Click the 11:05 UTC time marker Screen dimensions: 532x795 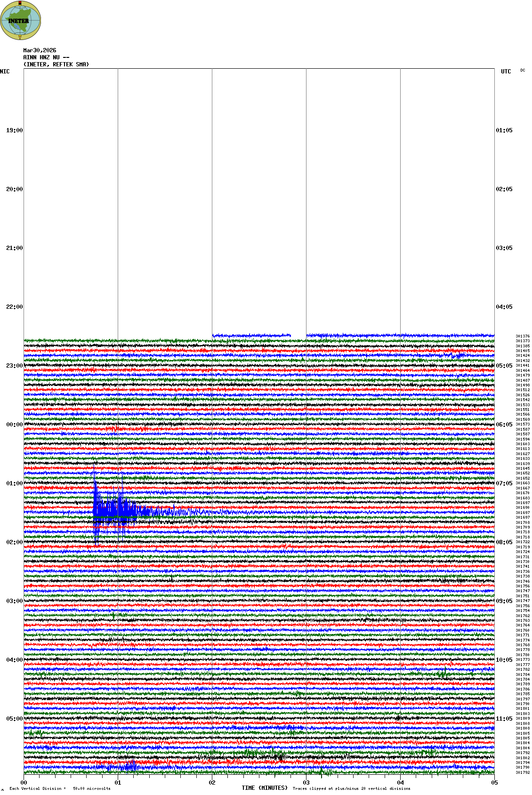pos(504,719)
